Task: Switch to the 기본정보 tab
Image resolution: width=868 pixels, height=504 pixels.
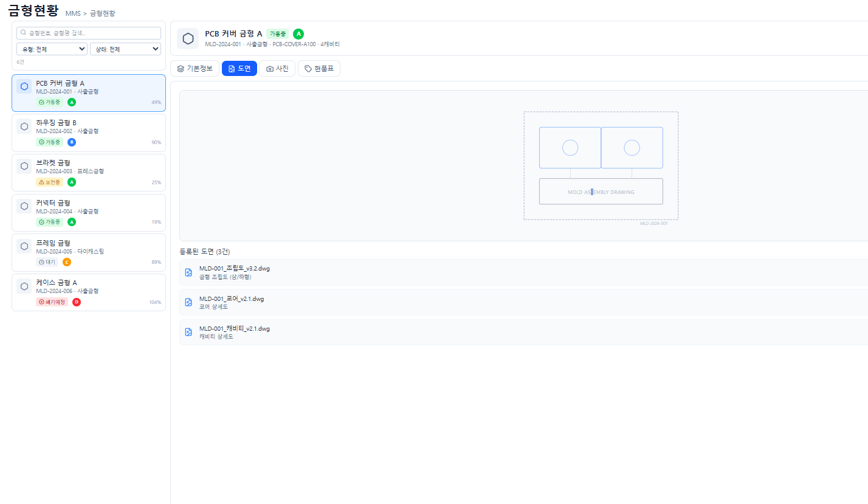Action: point(195,69)
